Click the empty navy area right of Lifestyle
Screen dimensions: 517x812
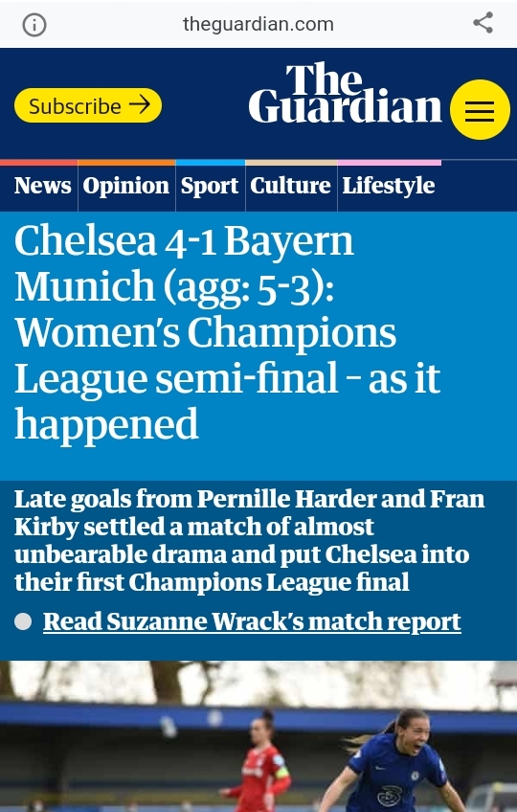coord(480,186)
